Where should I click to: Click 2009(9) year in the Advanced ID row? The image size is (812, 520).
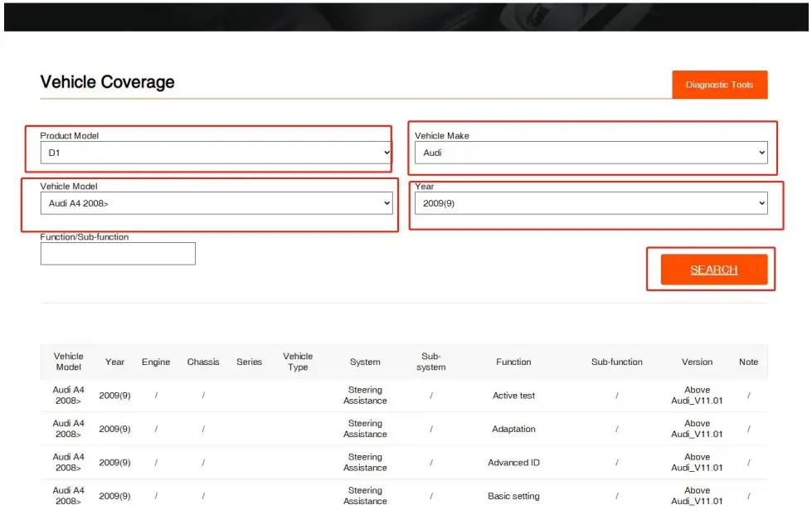coord(114,463)
